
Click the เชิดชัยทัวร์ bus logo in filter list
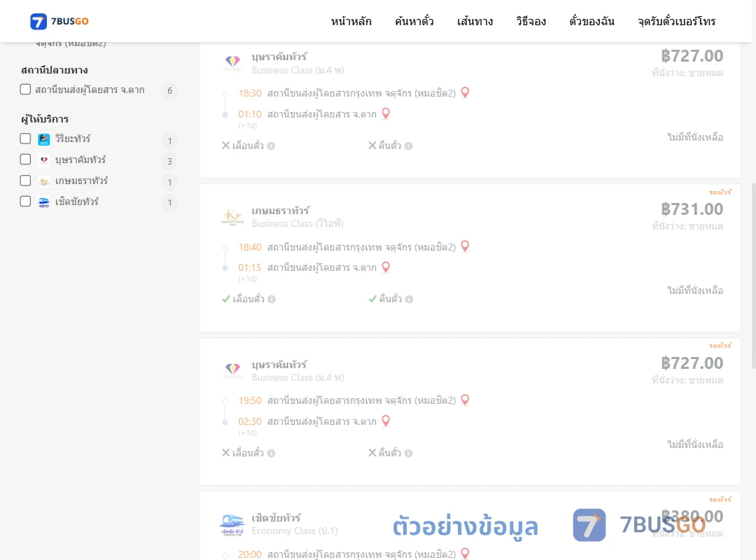44,202
